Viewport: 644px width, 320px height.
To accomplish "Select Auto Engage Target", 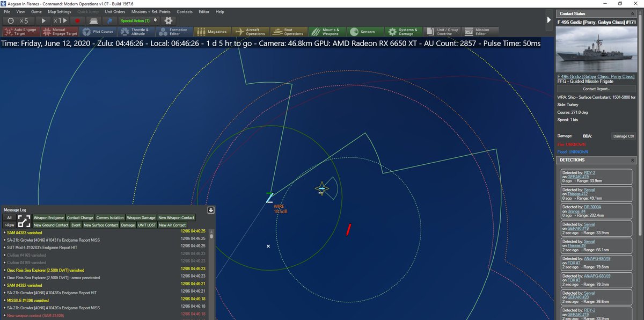I will [20, 32].
